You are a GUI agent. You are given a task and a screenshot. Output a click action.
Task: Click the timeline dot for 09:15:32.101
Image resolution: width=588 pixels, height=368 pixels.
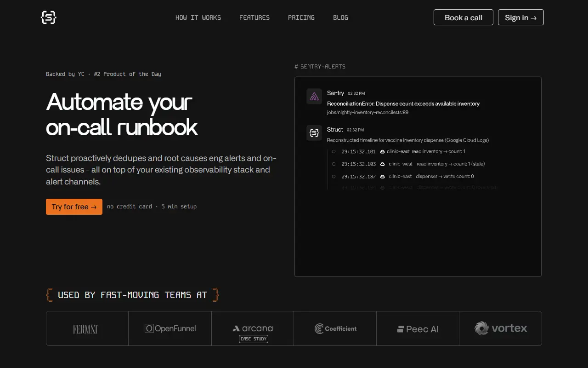[x=334, y=151]
